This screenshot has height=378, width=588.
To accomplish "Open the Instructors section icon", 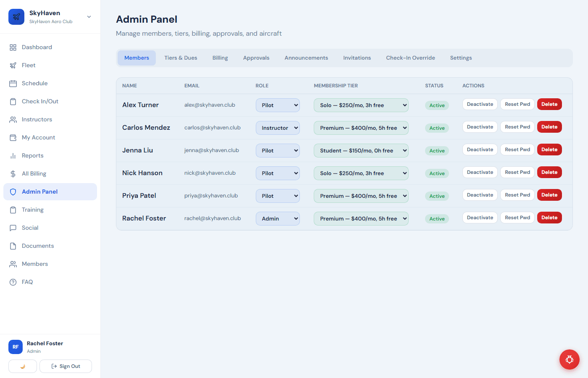I will pos(13,119).
